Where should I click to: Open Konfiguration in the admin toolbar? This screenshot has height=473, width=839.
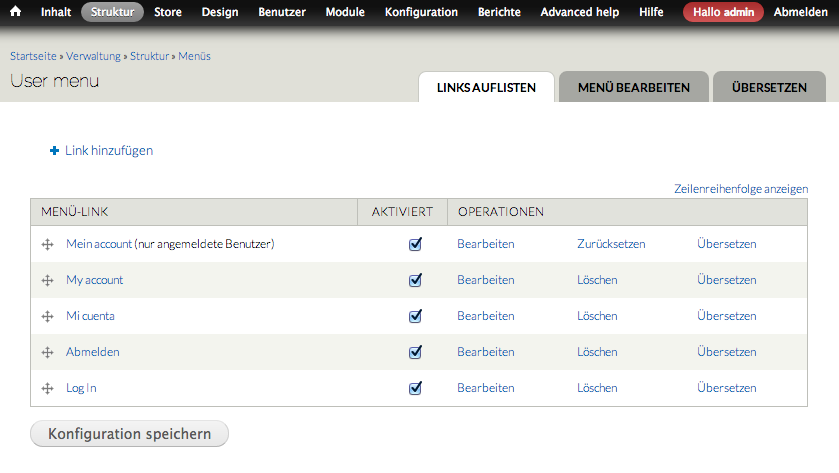(x=421, y=12)
